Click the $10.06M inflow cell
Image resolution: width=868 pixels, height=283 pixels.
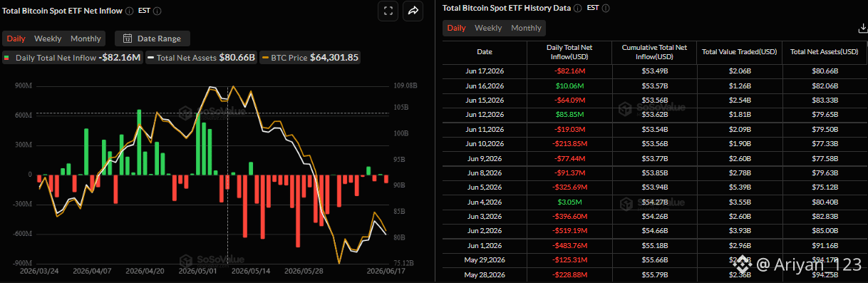click(x=569, y=86)
